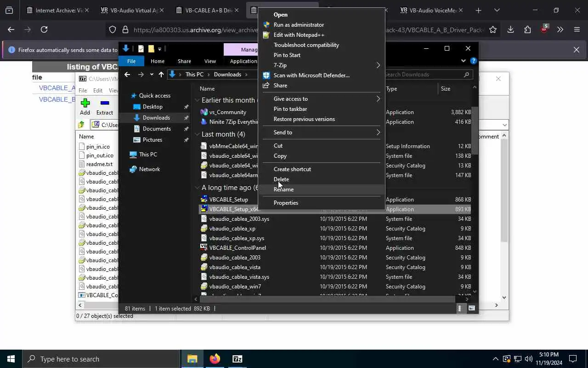
Task: Open Windows Start menu
Action: pos(11,359)
